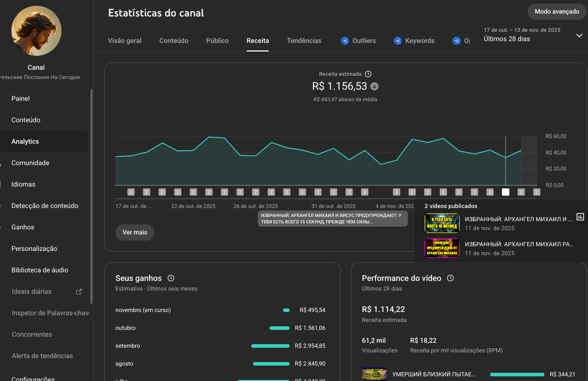Click the external link icon beside Ideais diárias
The image size is (588, 381).
coord(79,292)
